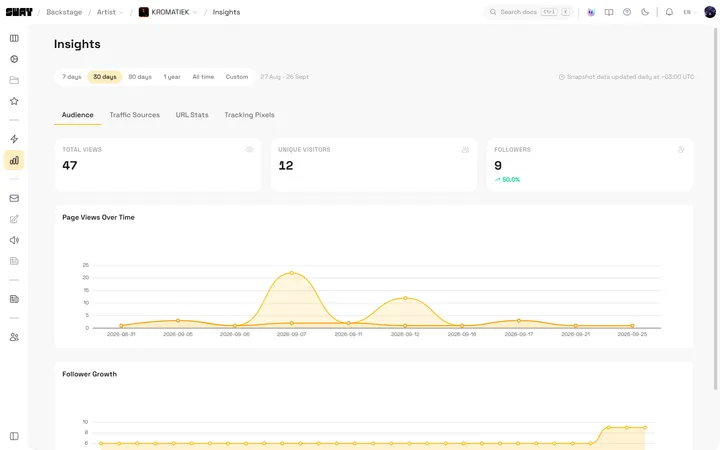
Task: Open the dashboard columns icon in sidebar
Action: (14, 38)
